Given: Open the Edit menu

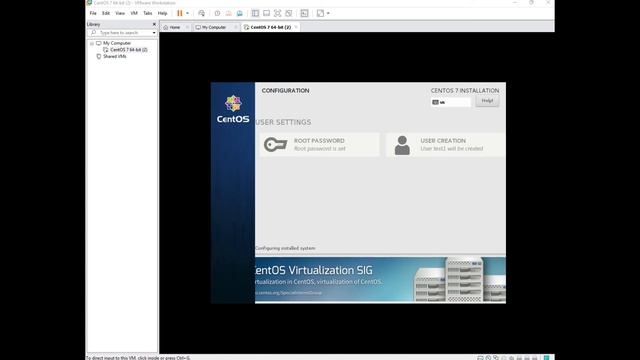Looking at the screenshot, I should click(x=106, y=13).
